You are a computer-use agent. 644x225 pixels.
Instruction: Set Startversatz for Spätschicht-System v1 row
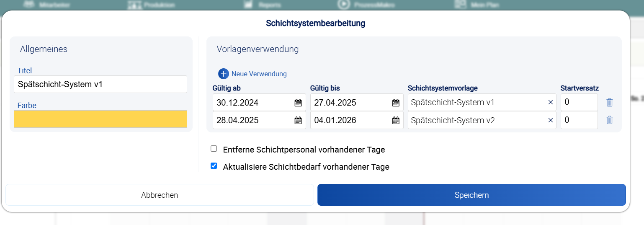[x=579, y=102]
